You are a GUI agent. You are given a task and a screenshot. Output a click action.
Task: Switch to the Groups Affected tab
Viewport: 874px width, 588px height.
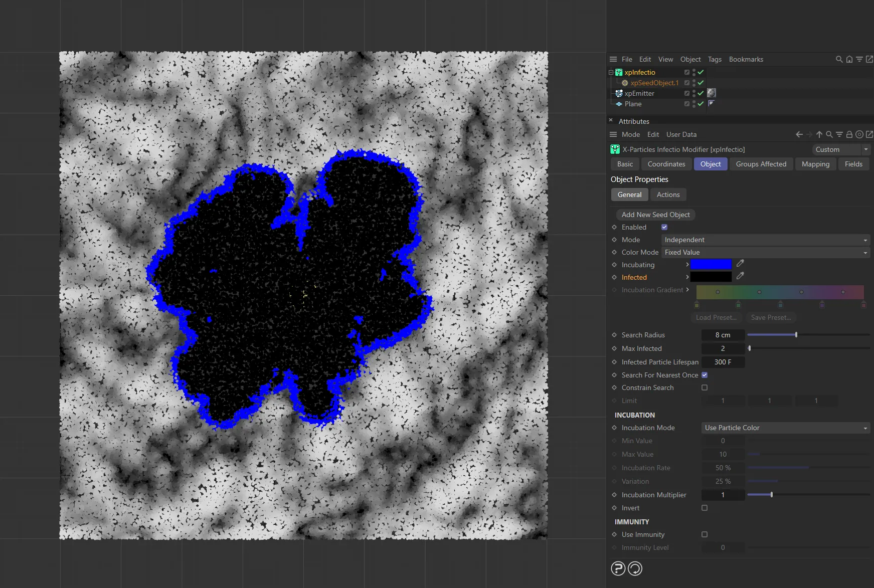pyautogui.click(x=761, y=164)
